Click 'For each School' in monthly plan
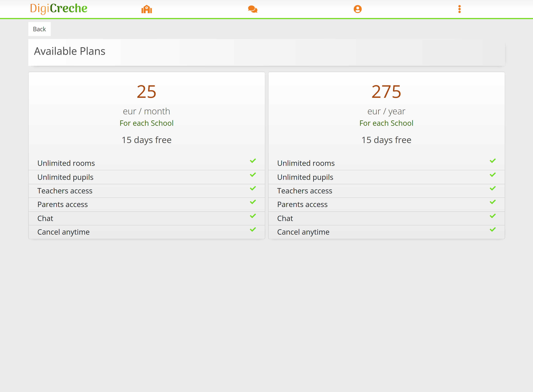The width and height of the screenshot is (533, 392). tap(147, 123)
